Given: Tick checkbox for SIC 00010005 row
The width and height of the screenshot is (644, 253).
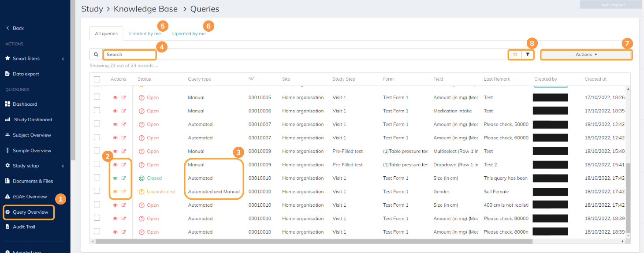Looking at the screenshot, I should tap(97, 97).
